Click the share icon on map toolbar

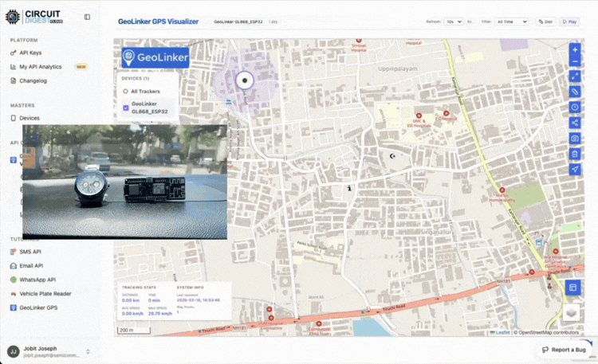(575, 123)
